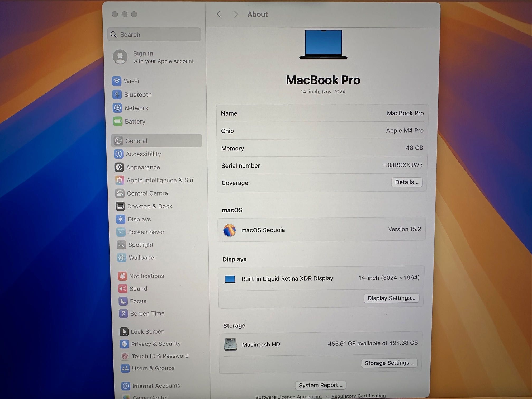Click the built-in display laptop icon

[230, 279]
